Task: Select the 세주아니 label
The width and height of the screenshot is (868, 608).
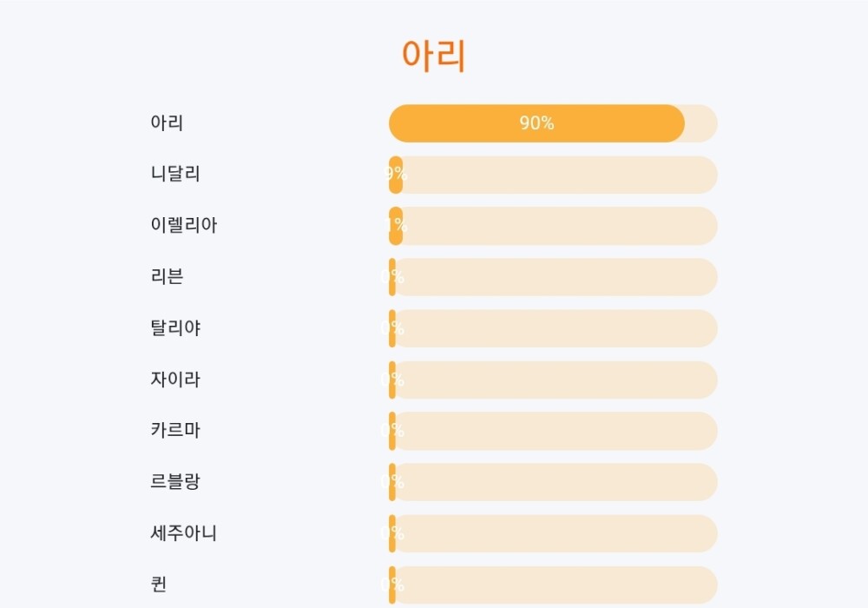Action: pyautogui.click(x=183, y=533)
